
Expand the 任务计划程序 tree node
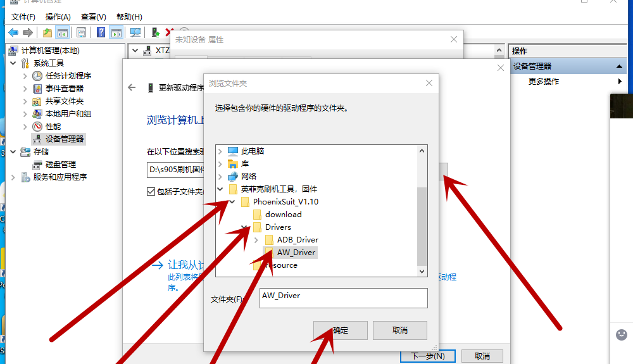(25, 76)
